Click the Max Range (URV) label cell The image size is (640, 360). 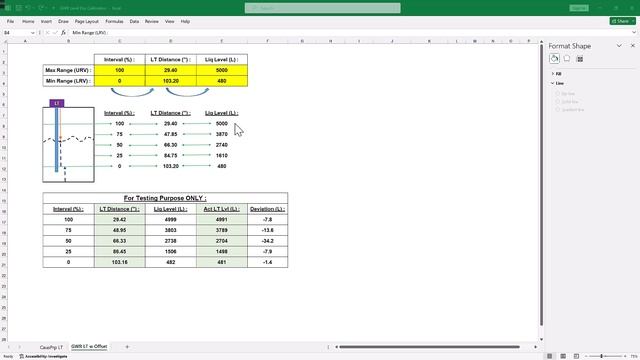(68, 70)
